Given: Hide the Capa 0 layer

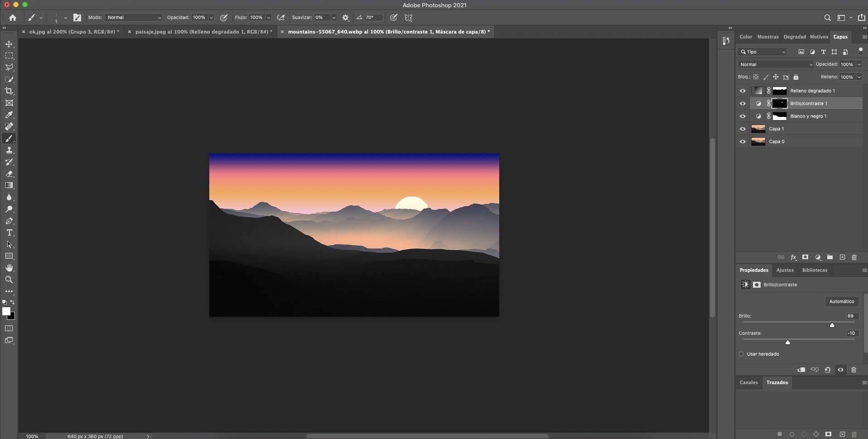Looking at the screenshot, I should (x=743, y=141).
